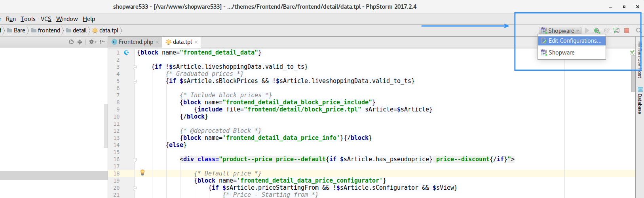Click the php icon on Shopware dropdown button
Viewport: 644px width, 198px height.
544,30
